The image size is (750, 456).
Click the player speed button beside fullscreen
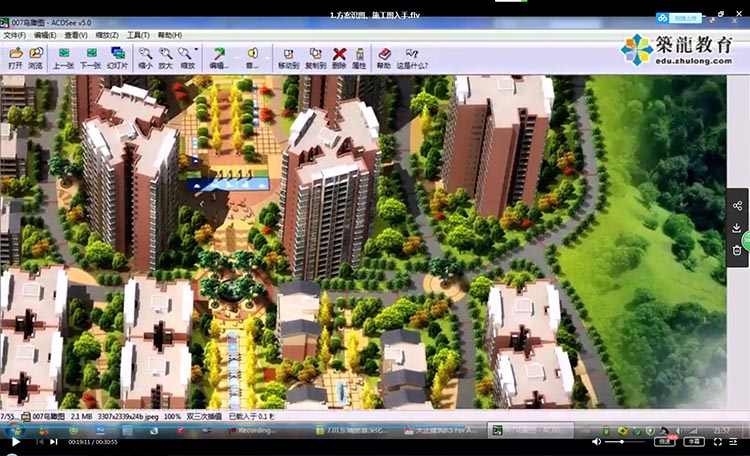(x=694, y=442)
